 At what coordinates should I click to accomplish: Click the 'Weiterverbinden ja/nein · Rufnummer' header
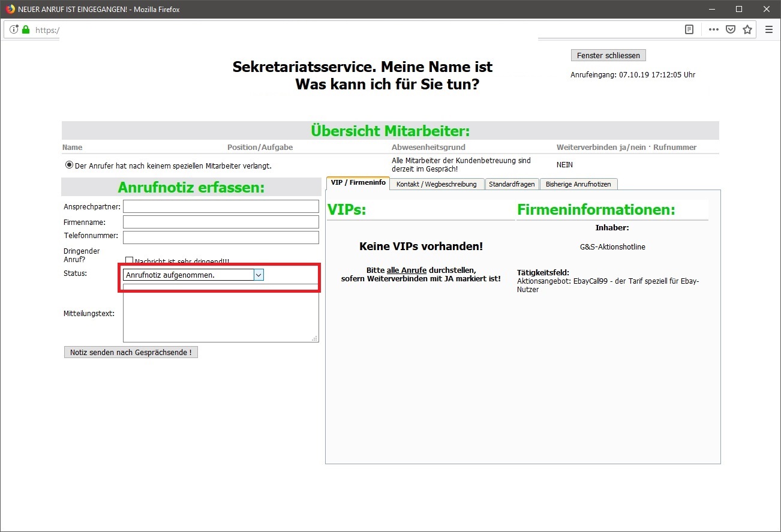pos(626,147)
